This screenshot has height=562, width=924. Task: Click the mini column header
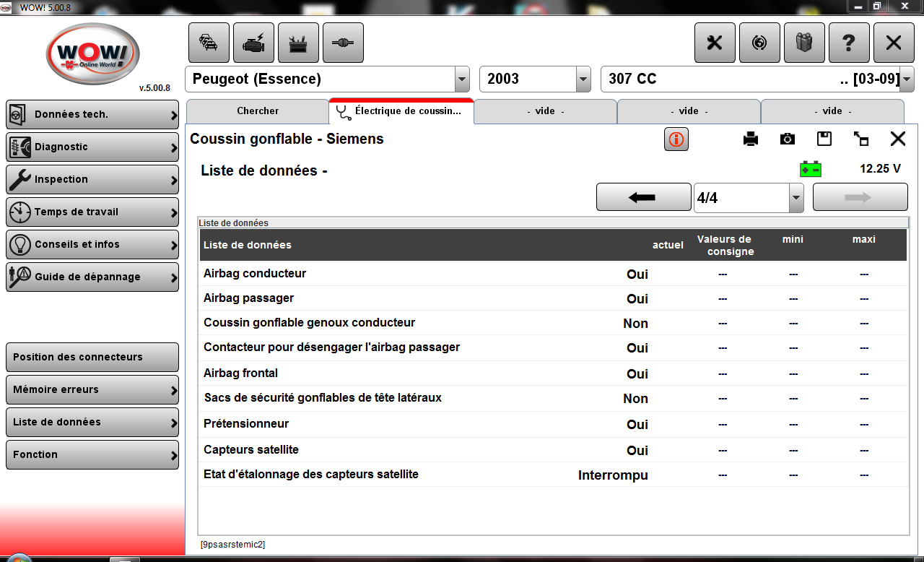pyautogui.click(x=793, y=239)
